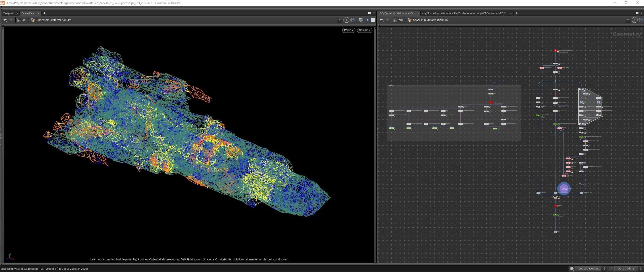Click the refresh cook icon beside Auto Update
Viewport: 644px width, 272px height.
click(611, 269)
